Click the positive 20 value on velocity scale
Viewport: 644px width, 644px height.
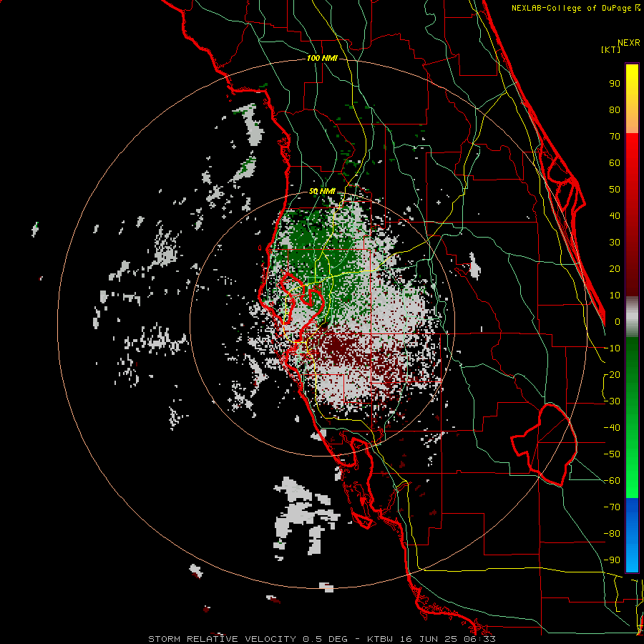[615, 268]
